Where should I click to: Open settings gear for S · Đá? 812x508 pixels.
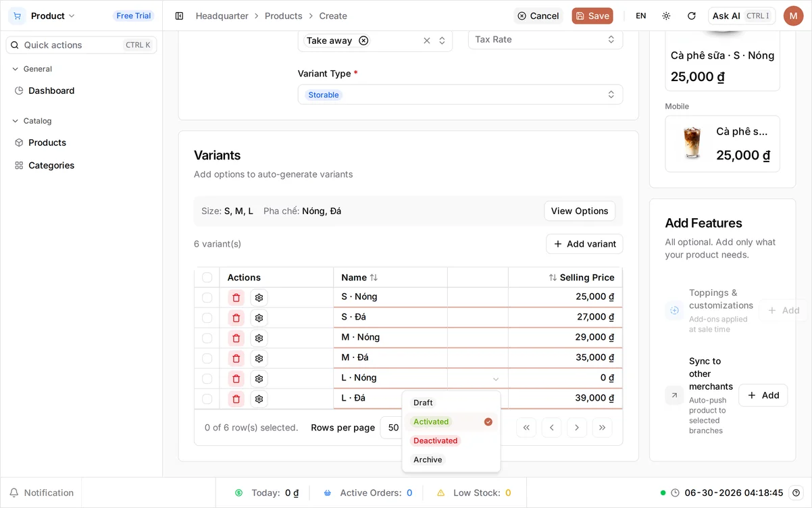(x=259, y=317)
